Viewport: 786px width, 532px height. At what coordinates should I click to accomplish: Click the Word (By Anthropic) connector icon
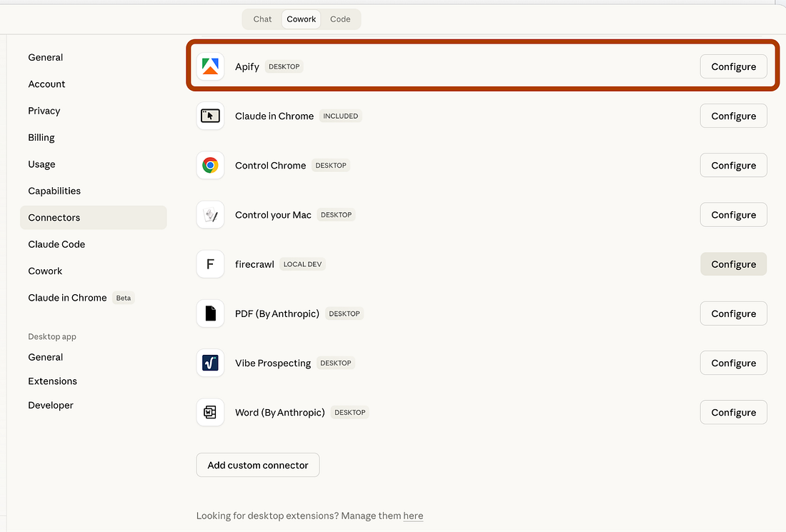click(210, 412)
